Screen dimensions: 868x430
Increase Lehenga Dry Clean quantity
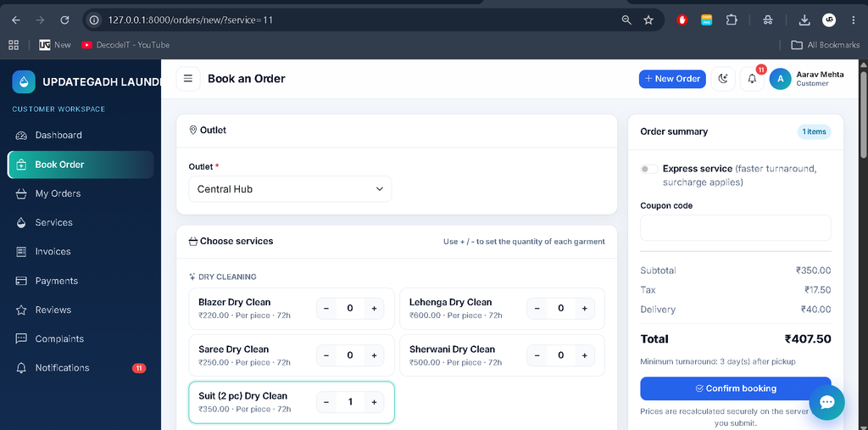585,308
